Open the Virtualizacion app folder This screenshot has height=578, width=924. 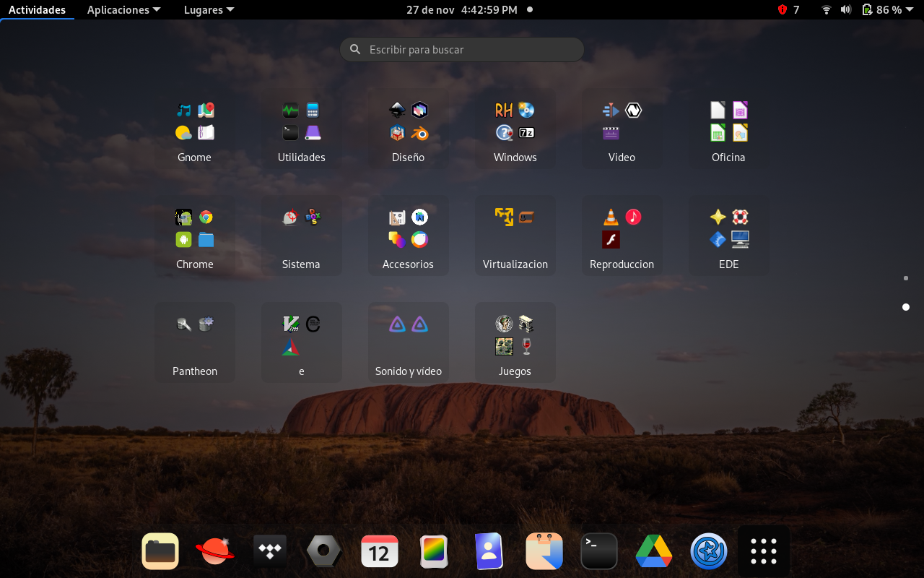[515, 236]
